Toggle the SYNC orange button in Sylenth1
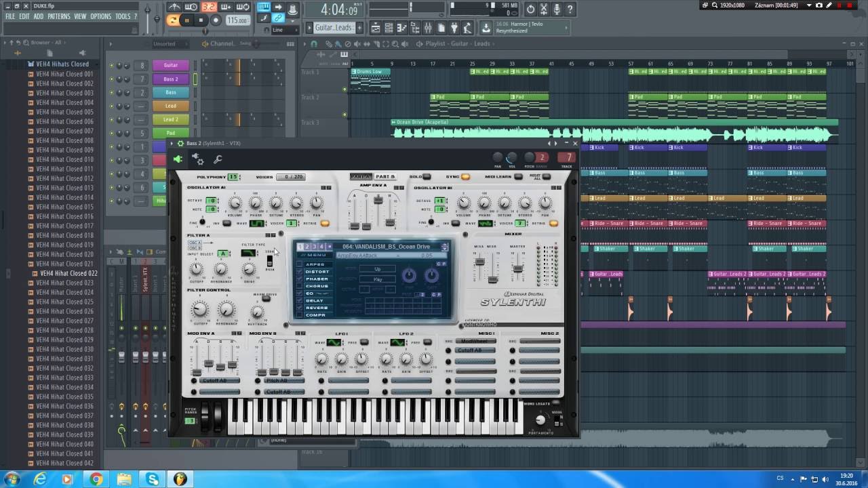This screenshot has height=488, width=868. coord(465,177)
